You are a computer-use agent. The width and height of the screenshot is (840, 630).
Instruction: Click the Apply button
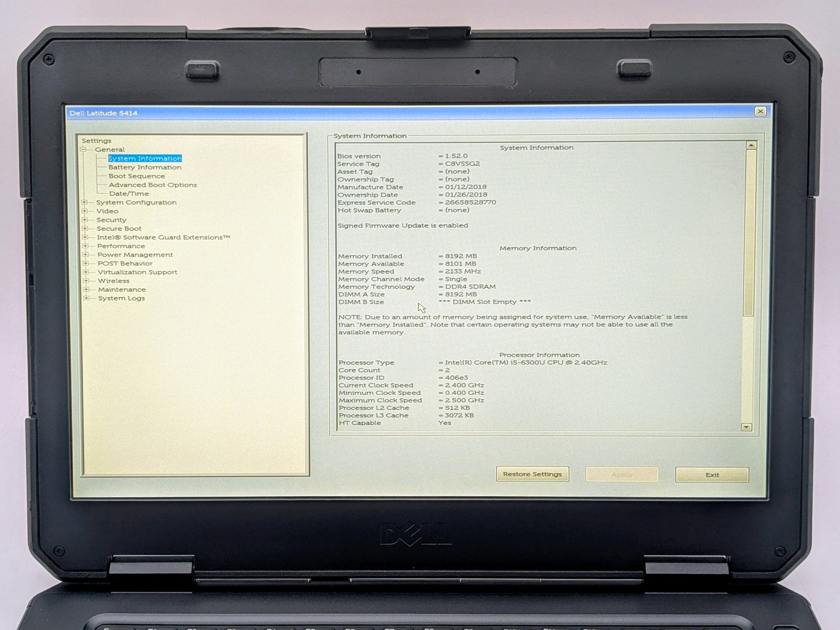point(622,475)
